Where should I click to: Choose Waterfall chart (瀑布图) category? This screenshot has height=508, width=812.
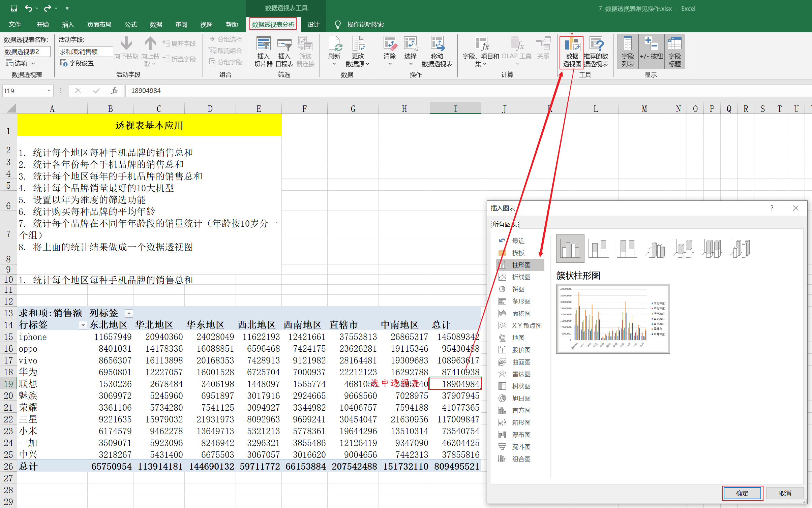tap(520, 435)
